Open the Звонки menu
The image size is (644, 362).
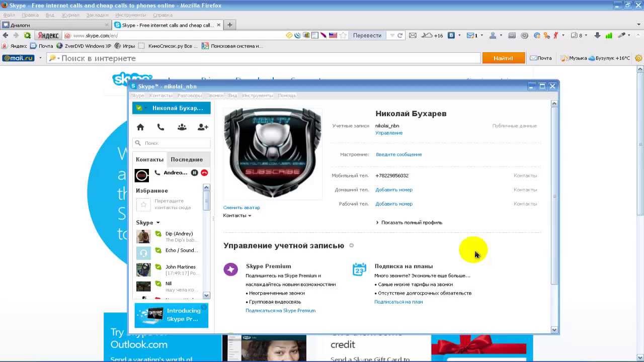[215, 96]
